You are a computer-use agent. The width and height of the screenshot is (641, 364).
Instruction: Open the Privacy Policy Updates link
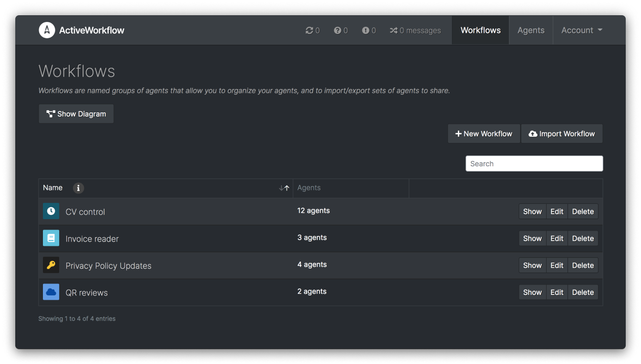(108, 266)
